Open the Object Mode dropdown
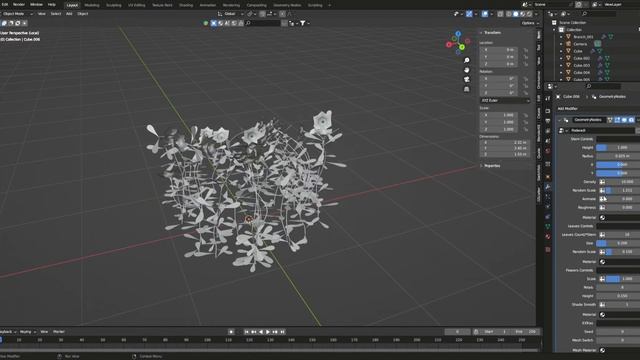This screenshot has width=640, height=360. [16, 14]
